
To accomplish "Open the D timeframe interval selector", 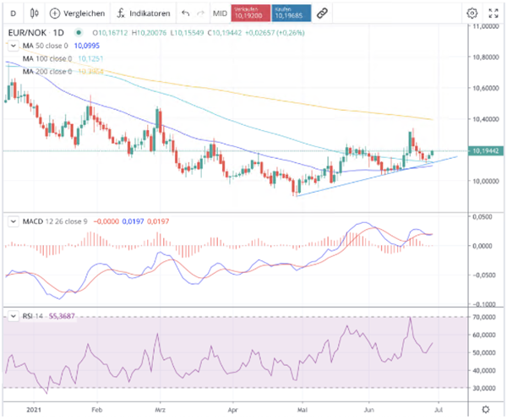I will 14,14.
